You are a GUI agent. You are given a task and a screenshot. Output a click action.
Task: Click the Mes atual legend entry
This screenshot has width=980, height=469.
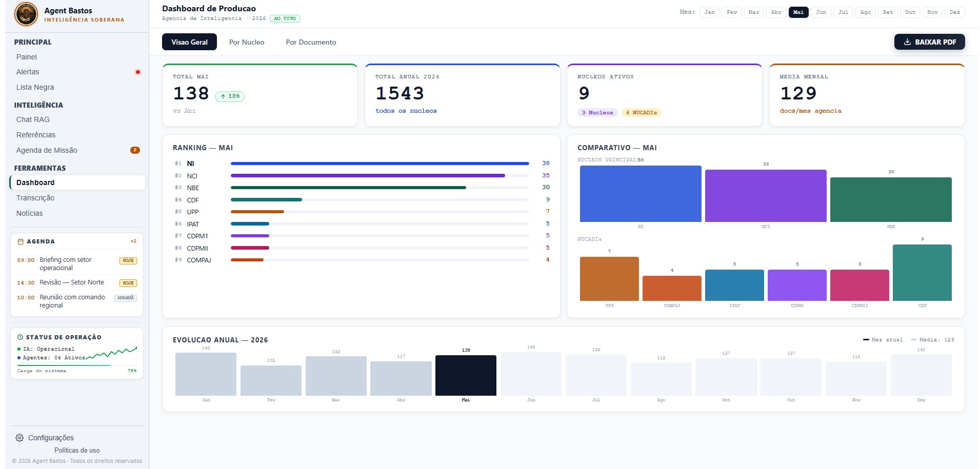(x=883, y=340)
